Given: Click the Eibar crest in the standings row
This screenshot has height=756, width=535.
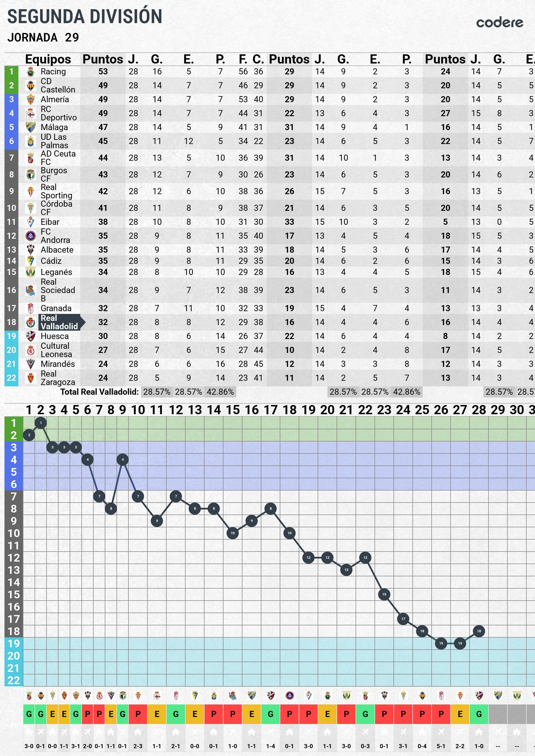Looking at the screenshot, I should pyautogui.click(x=30, y=222).
